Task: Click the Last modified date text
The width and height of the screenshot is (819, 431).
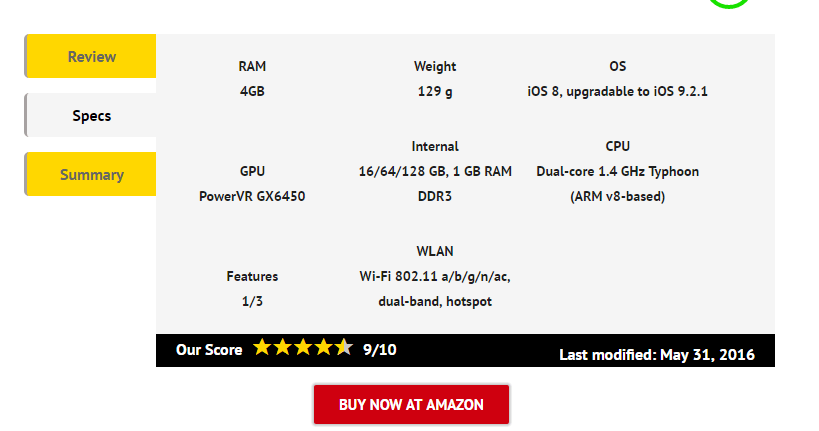Action: pyautogui.click(x=657, y=355)
